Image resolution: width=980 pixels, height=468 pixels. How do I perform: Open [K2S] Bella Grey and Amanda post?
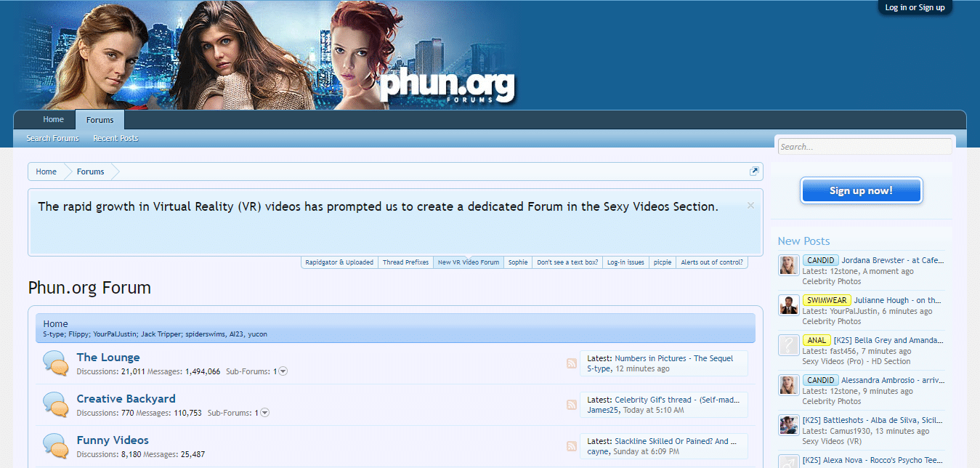pyautogui.click(x=889, y=340)
